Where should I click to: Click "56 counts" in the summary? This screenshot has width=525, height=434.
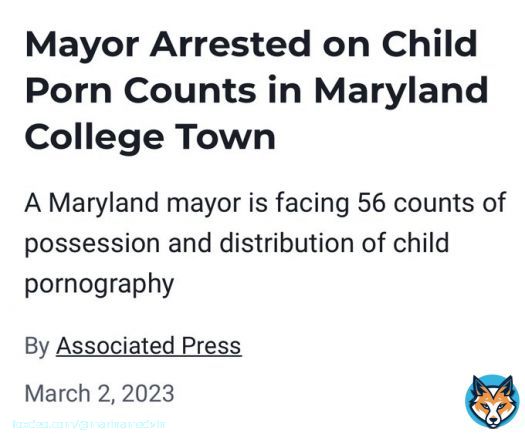[416, 203]
